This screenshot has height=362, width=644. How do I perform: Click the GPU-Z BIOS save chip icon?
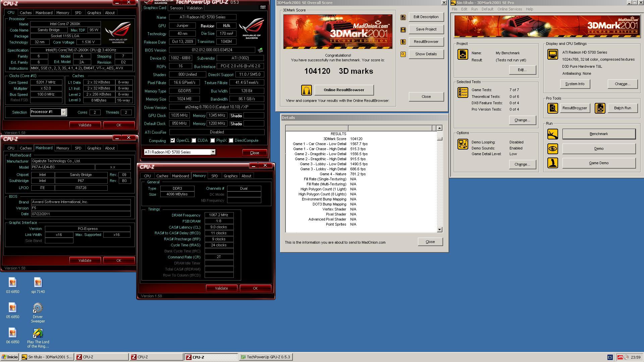pyautogui.click(x=260, y=50)
